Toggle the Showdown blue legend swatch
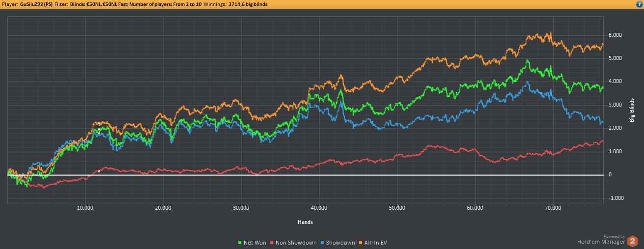The image size is (644, 249). 322,243
